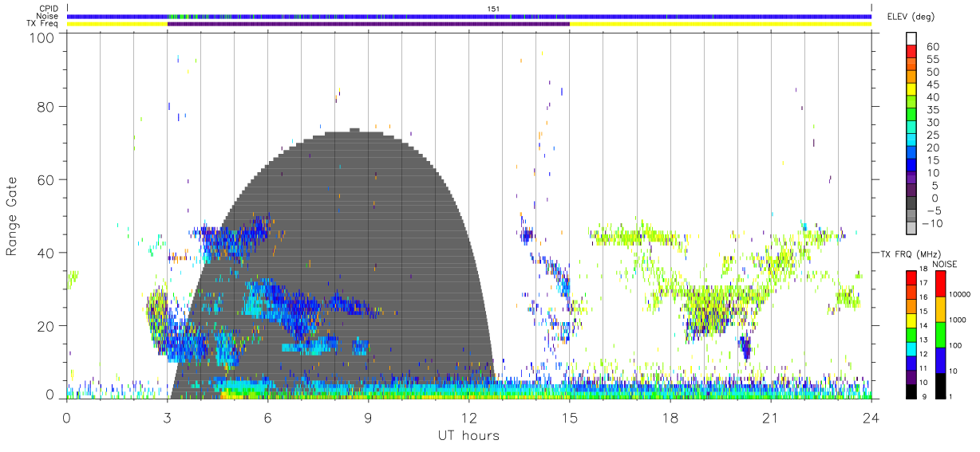Click the Range Gate axis title

(12, 215)
